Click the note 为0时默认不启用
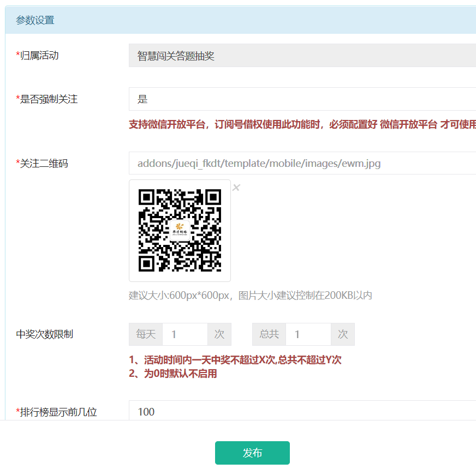The height and width of the screenshot is (469, 476). tap(172, 374)
